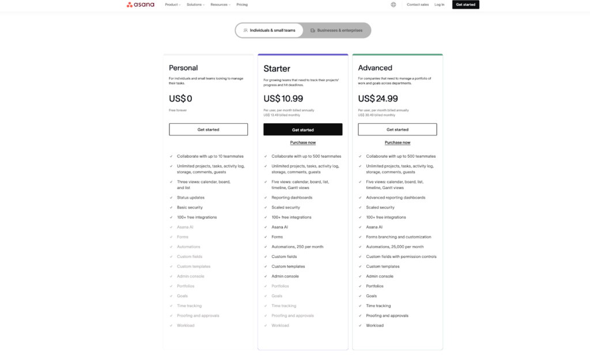The height and width of the screenshot is (364, 590).
Task: Click 'US$ 30.49 billed monthly' text
Action: tap(377, 115)
